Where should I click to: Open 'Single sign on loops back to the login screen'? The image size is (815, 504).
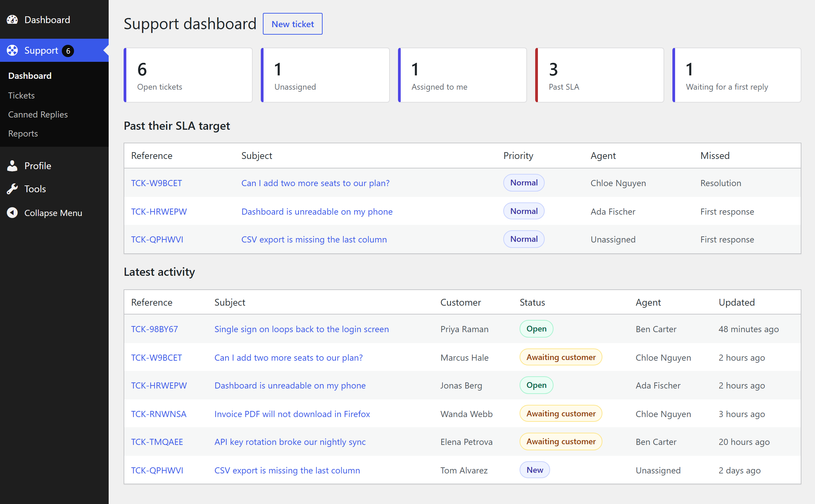302,329
